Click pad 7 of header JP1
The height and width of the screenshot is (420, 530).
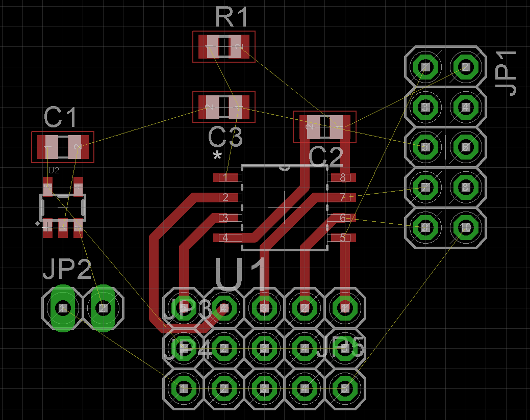point(425,188)
